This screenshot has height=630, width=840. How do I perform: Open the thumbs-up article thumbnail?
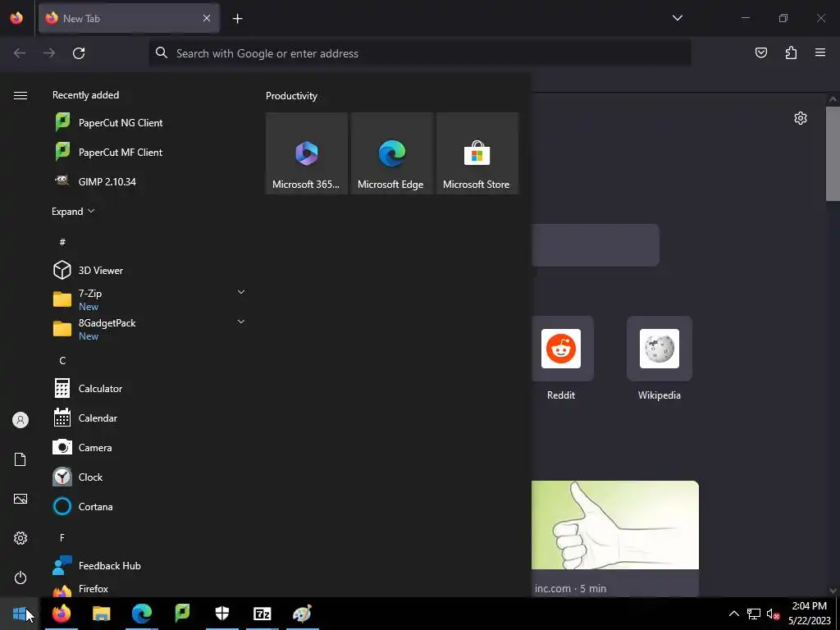coord(615,525)
